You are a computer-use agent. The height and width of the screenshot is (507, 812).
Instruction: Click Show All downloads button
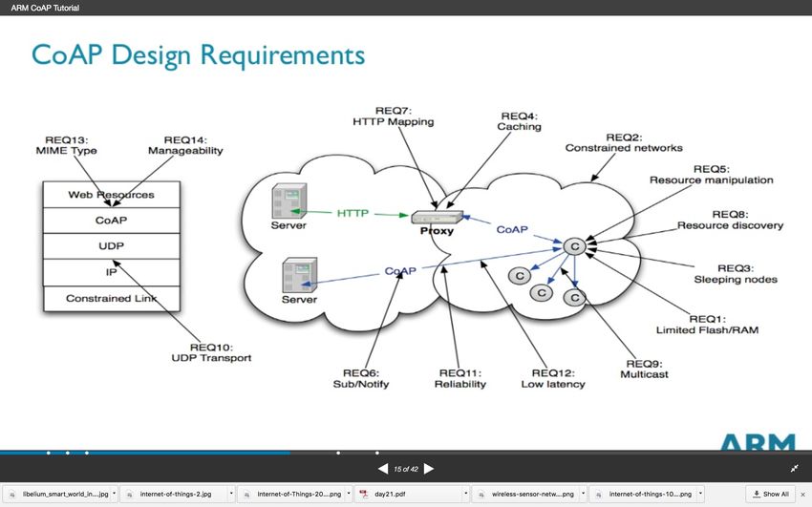[x=771, y=494]
